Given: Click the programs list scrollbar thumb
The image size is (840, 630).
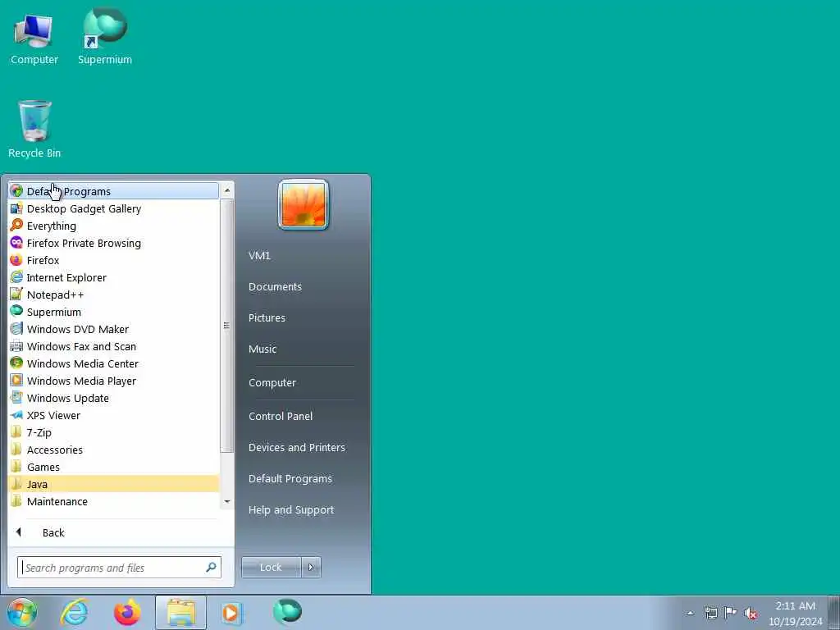Looking at the screenshot, I should pos(227,325).
